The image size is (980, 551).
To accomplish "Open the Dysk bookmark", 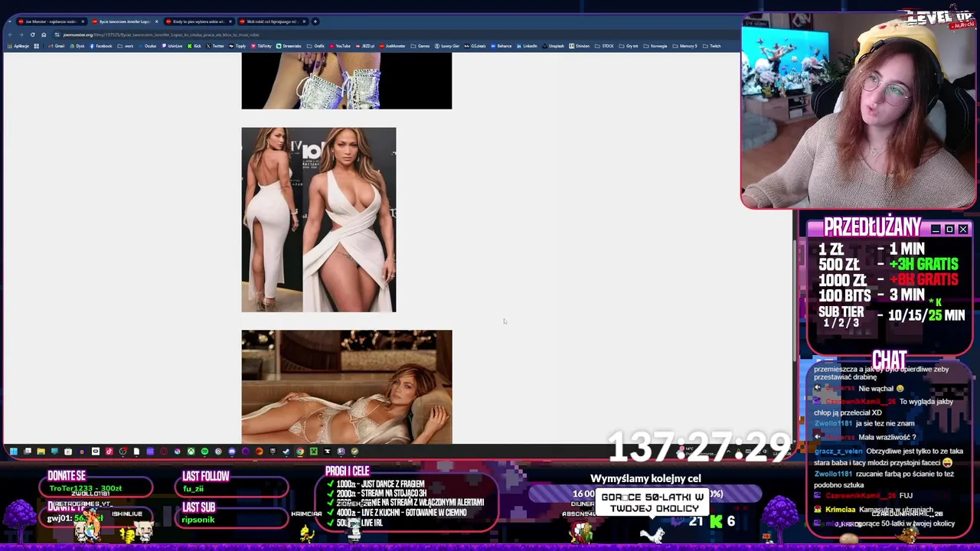I will click(77, 46).
